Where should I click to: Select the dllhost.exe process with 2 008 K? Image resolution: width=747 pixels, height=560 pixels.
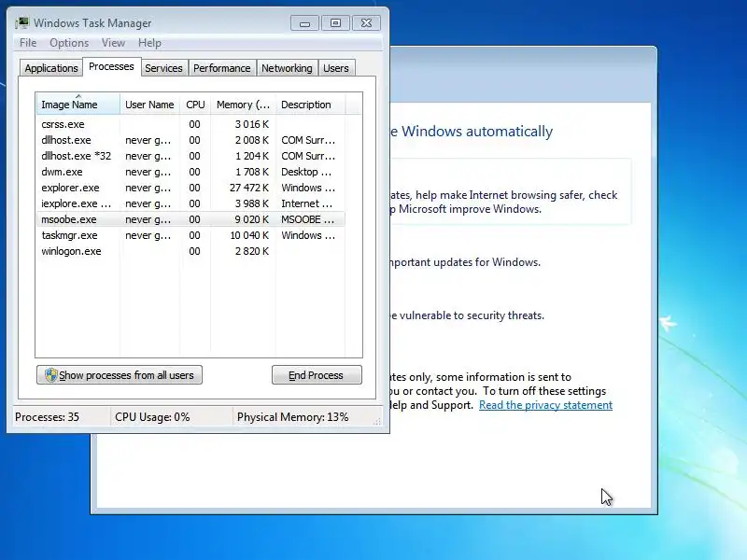[x=190, y=140]
